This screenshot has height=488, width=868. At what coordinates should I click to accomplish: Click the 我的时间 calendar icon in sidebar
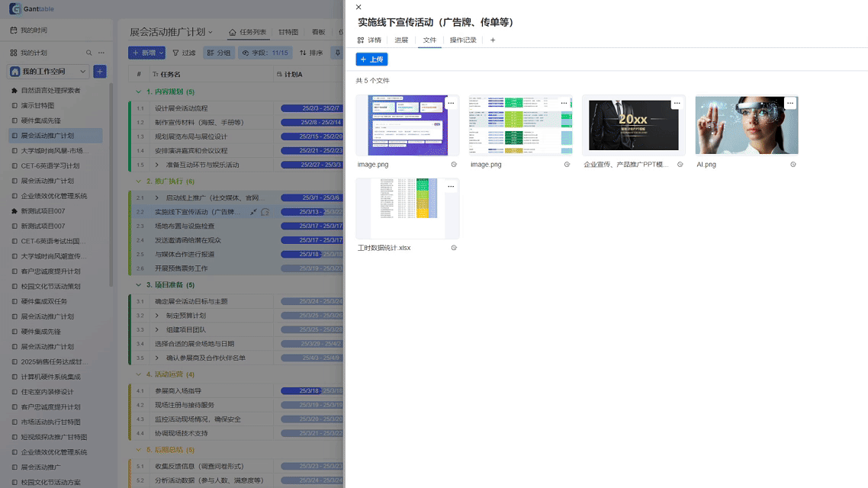(x=11, y=29)
